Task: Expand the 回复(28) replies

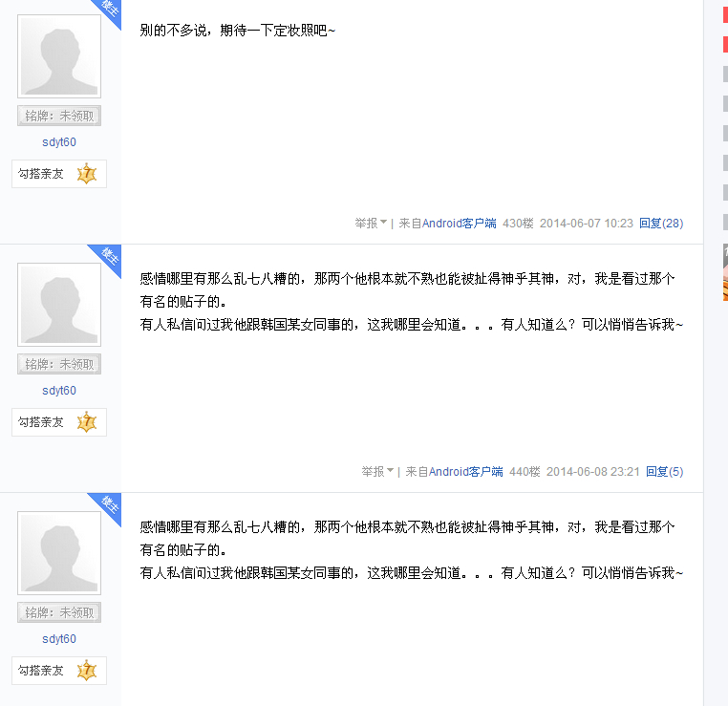Action: pos(660,224)
